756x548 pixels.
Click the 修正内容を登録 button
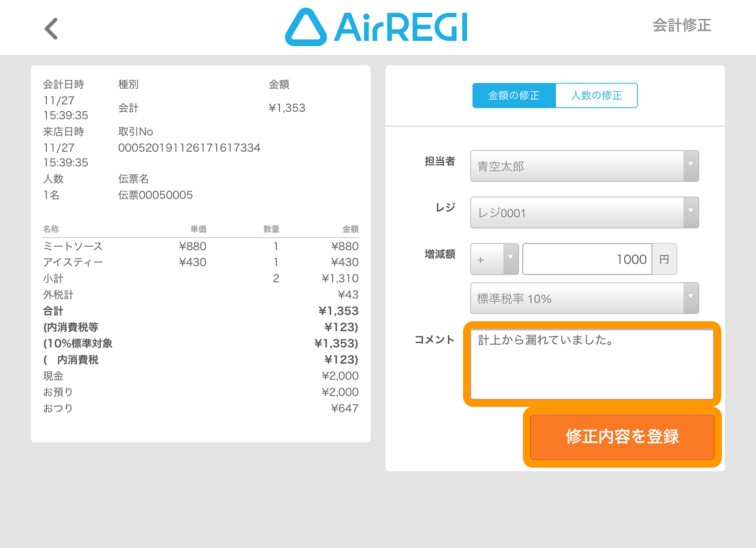coord(622,437)
